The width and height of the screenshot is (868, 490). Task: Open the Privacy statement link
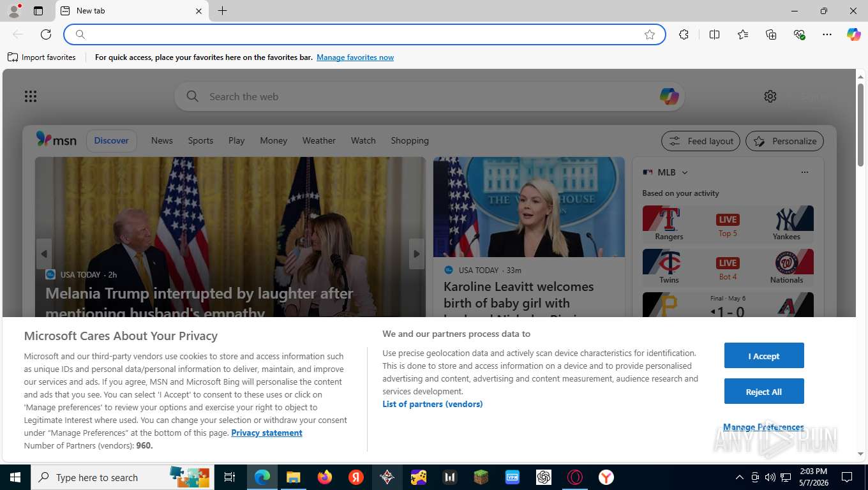pyautogui.click(x=267, y=433)
